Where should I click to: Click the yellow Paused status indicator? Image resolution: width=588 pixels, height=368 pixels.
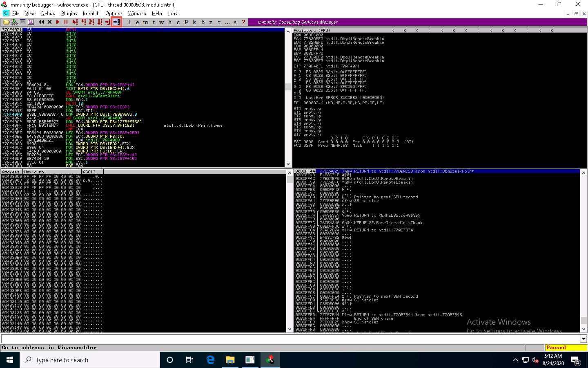coord(566,348)
